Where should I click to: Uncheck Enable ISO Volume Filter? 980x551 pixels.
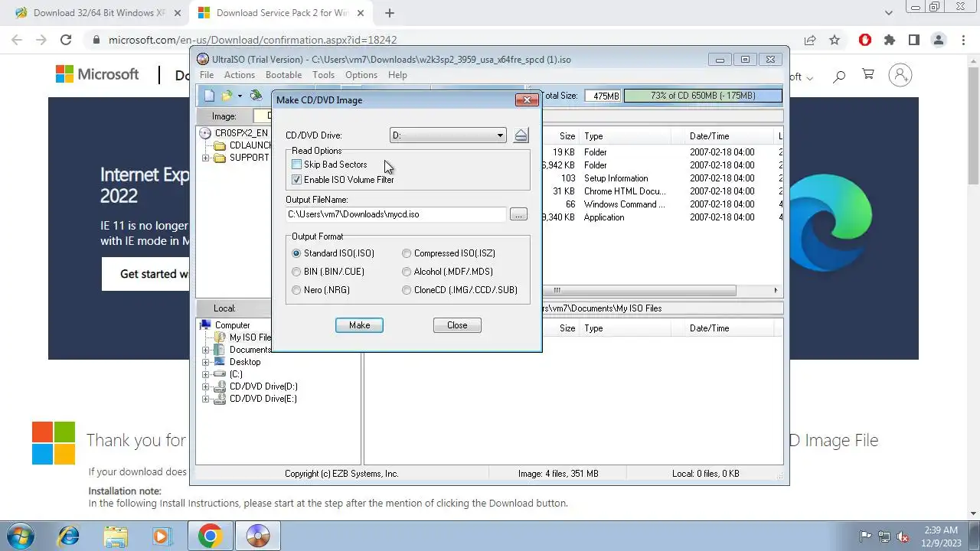(x=297, y=180)
